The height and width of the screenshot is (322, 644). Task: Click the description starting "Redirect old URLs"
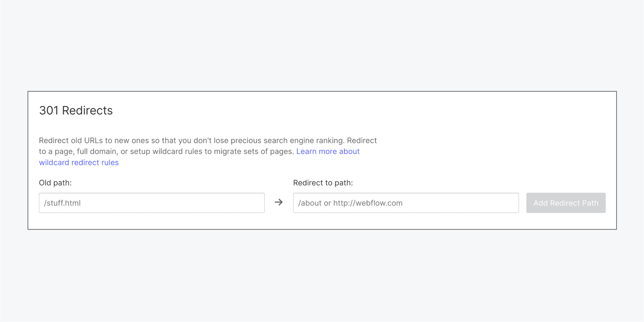pos(208,151)
